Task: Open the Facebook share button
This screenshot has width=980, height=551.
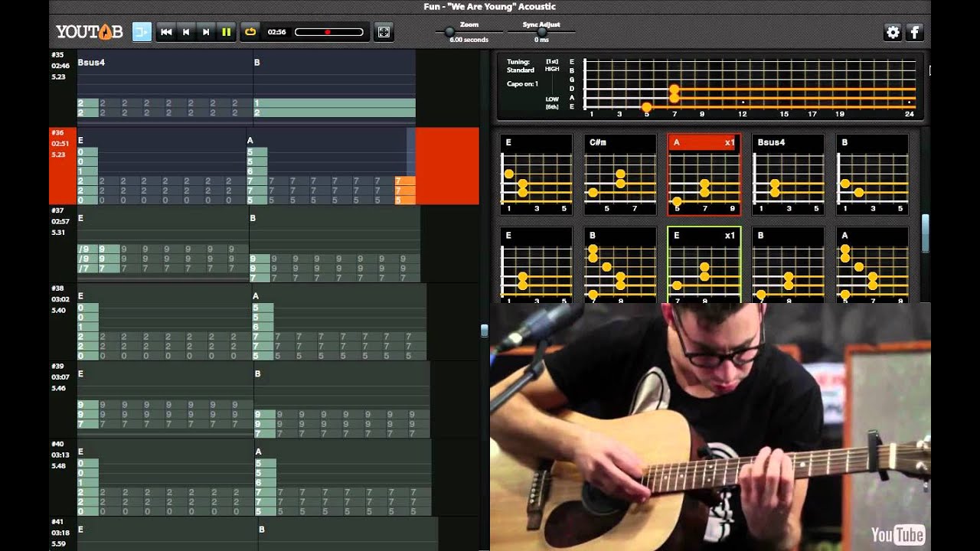Action: (914, 32)
